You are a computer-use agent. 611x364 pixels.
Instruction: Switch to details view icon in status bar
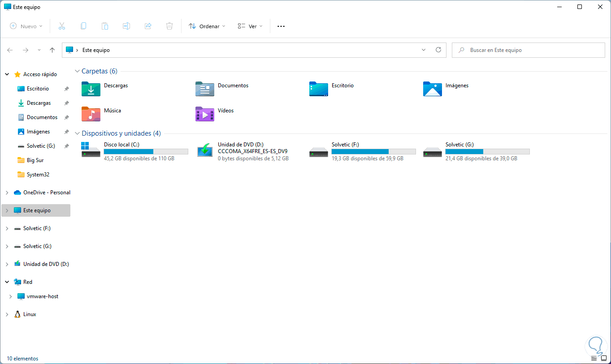[594, 358]
